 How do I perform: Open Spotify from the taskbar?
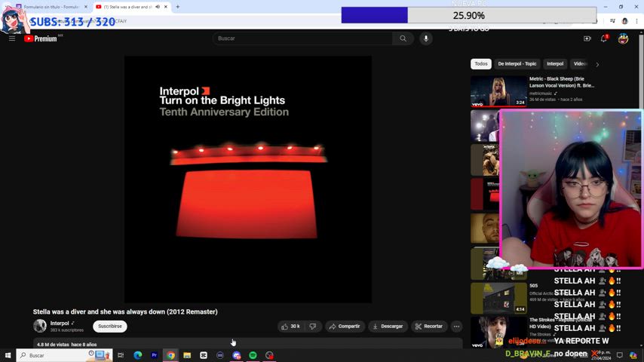click(x=253, y=355)
